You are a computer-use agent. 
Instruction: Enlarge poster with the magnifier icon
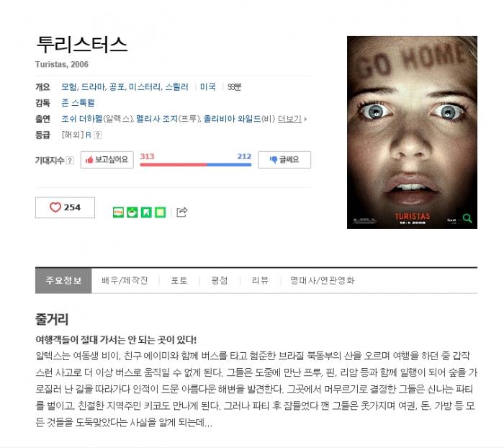467,218
